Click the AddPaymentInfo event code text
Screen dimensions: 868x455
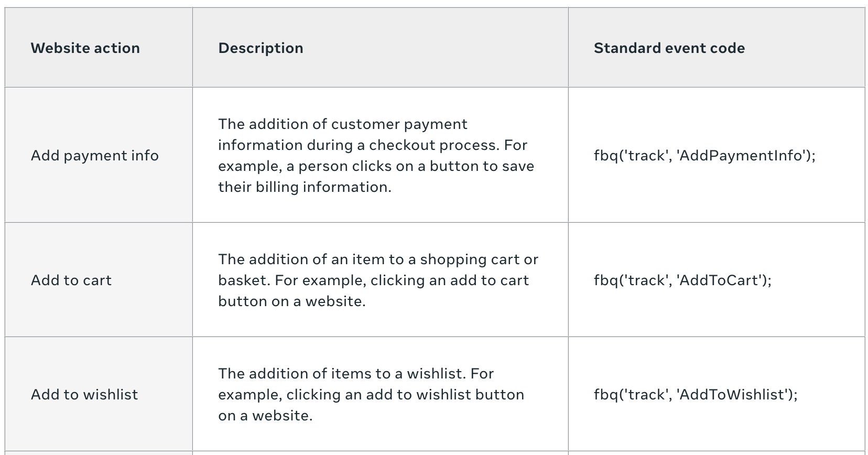[705, 156]
